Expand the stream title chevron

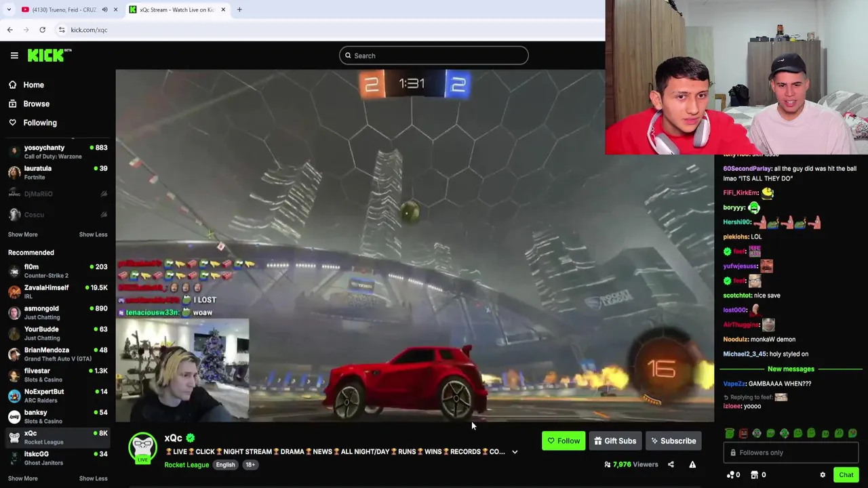[515, 452]
